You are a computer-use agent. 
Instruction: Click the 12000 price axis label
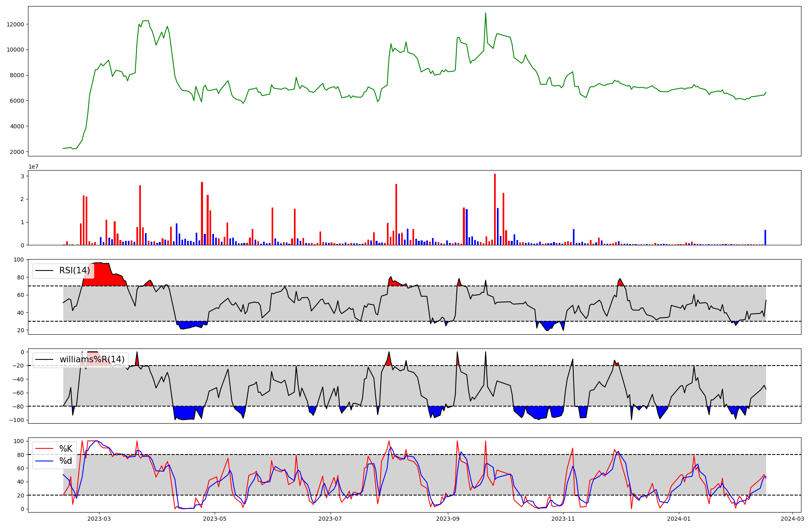click(15, 24)
